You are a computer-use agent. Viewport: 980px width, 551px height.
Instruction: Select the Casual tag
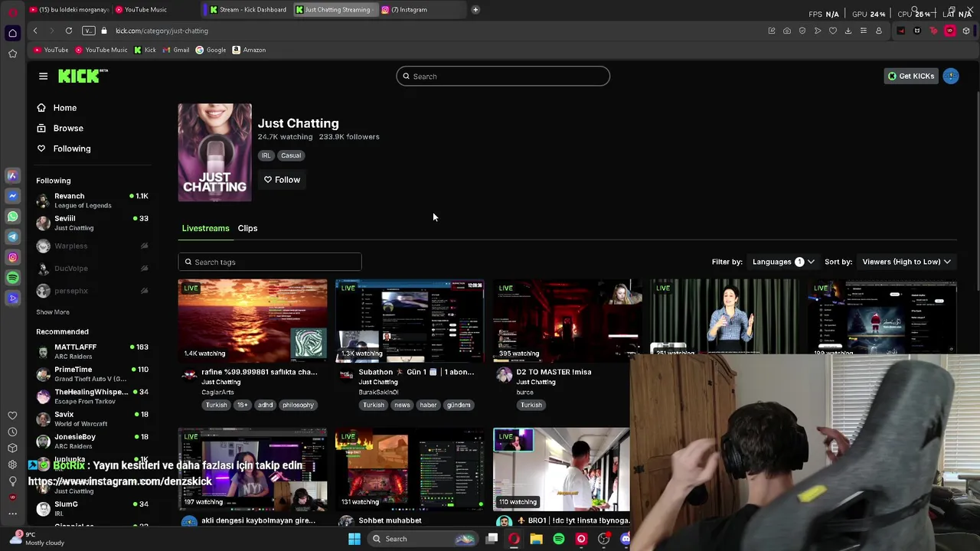pyautogui.click(x=291, y=155)
